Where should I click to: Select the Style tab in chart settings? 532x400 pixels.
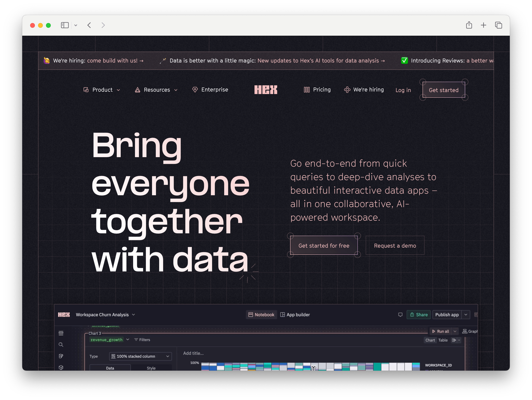tap(151, 368)
